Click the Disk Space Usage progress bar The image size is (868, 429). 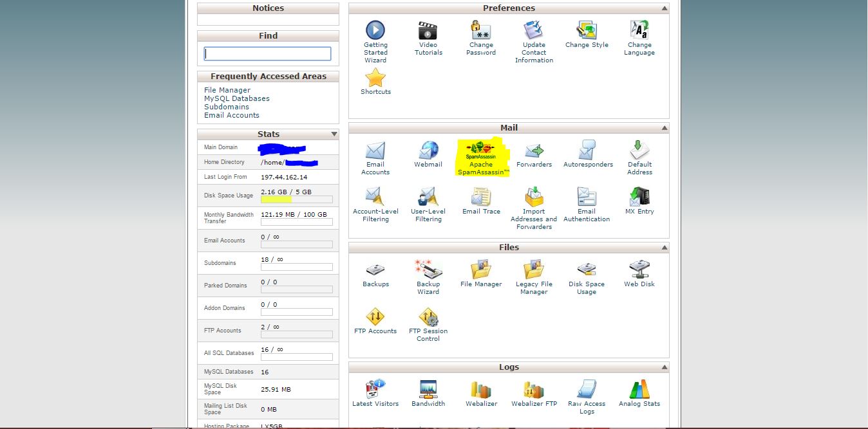coord(296,199)
